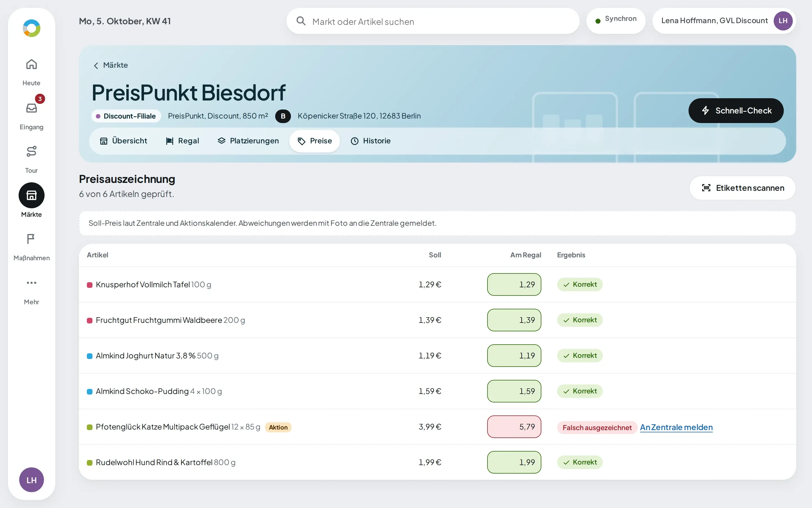Click the green swatch beside Pfotenglück Katze
The height and width of the screenshot is (508, 812).
[x=90, y=427]
